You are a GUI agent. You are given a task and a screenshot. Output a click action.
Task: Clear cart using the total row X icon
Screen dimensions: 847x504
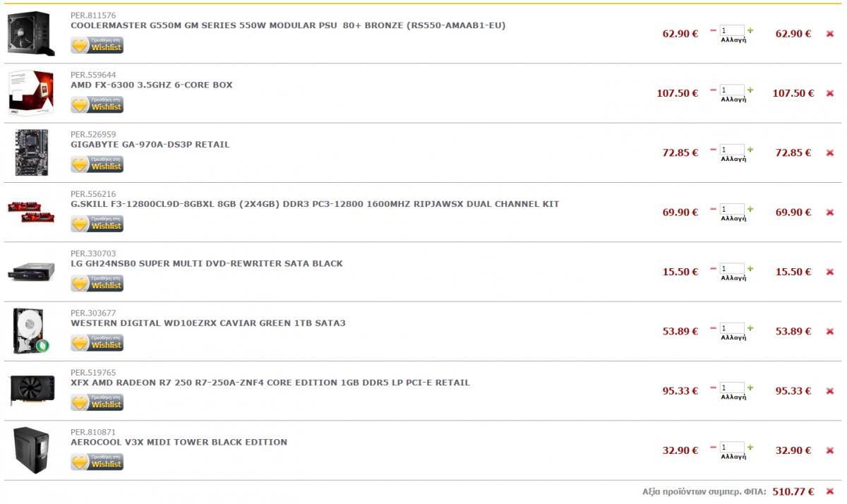pos(830,491)
